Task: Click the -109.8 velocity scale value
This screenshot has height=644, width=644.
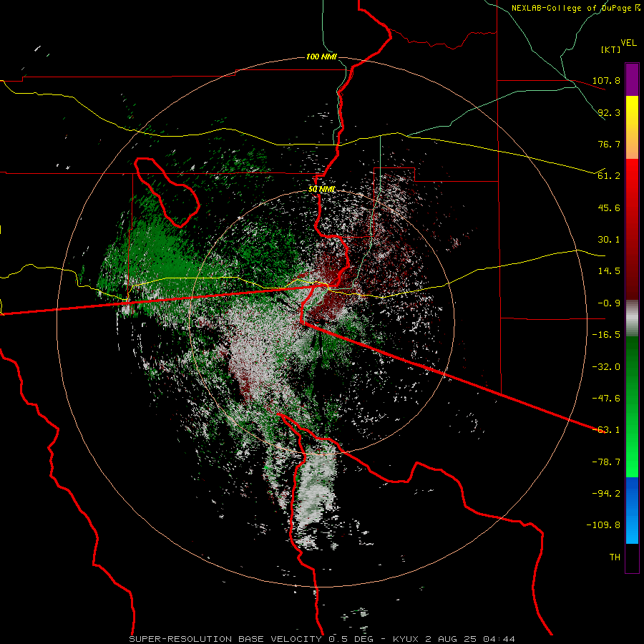Action: point(603,525)
